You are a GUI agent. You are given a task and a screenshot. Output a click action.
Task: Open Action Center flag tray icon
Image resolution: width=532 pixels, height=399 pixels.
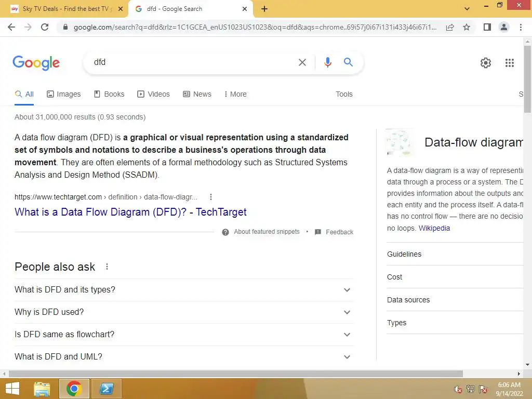pyautogui.click(x=483, y=389)
